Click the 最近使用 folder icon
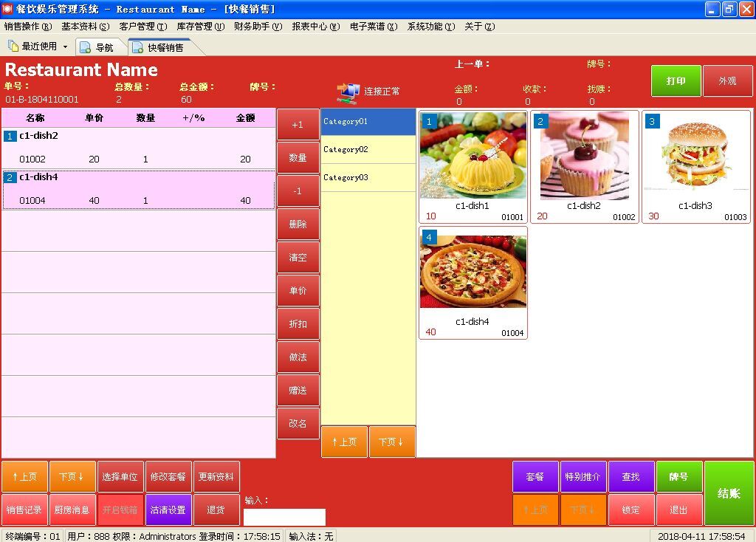Image resolution: width=756 pixels, height=542 pixels. tap(13, 47)
